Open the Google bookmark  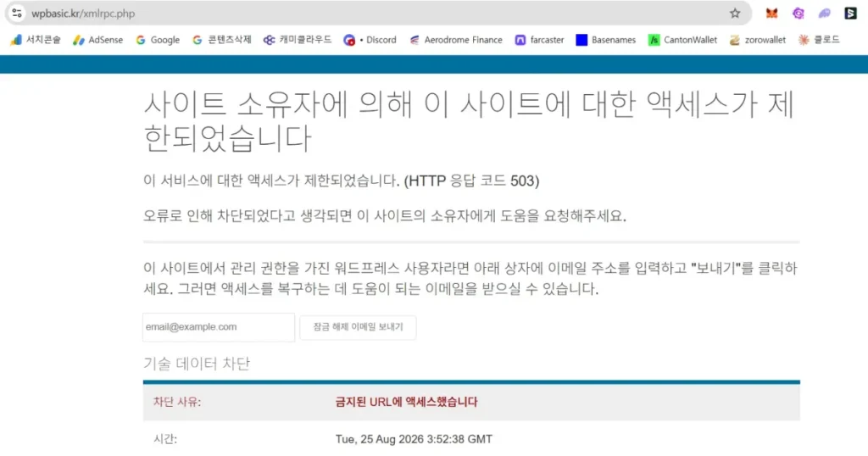click(158, 40)
